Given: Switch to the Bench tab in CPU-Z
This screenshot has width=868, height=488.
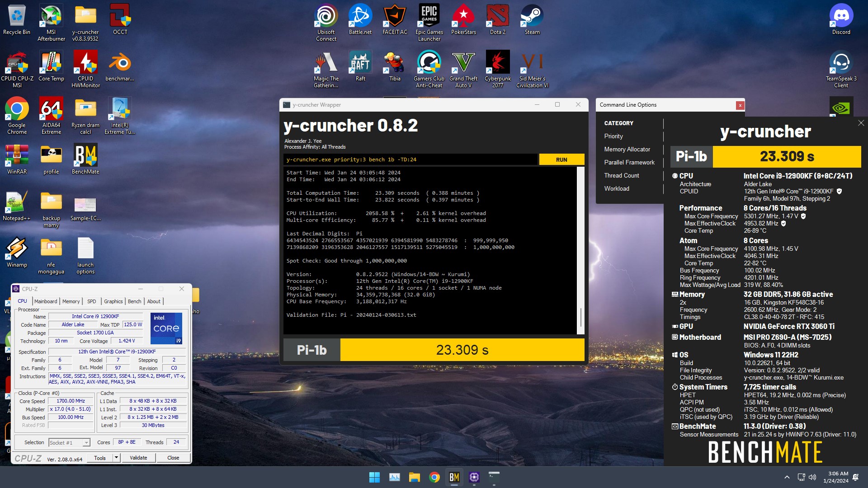Looking at the screenshot, I should coord(134,301).
